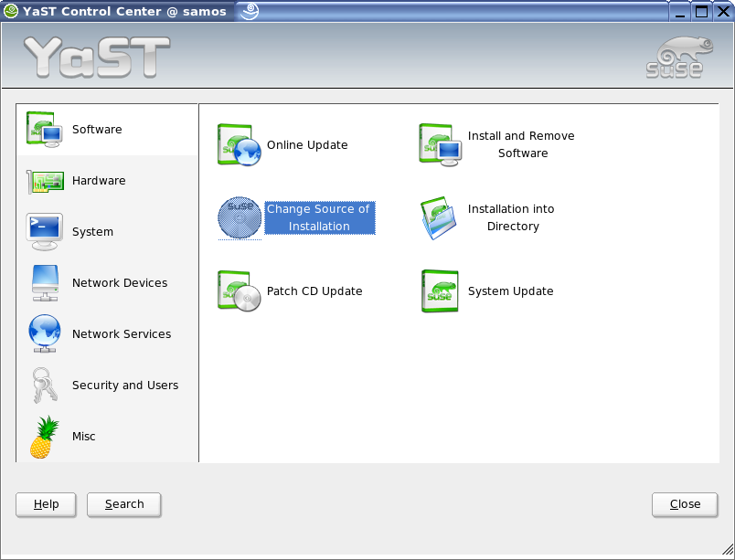Select the Software category label

pos(97,129)
